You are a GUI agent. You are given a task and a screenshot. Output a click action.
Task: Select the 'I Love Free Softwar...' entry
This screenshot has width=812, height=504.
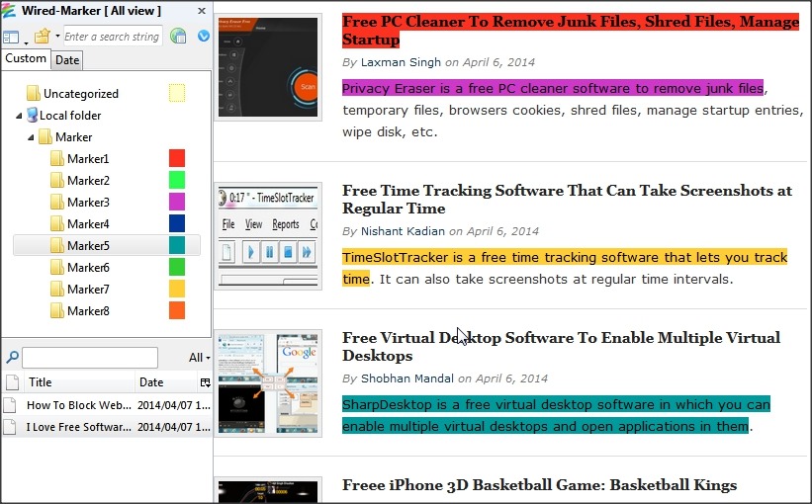[107, 427]
